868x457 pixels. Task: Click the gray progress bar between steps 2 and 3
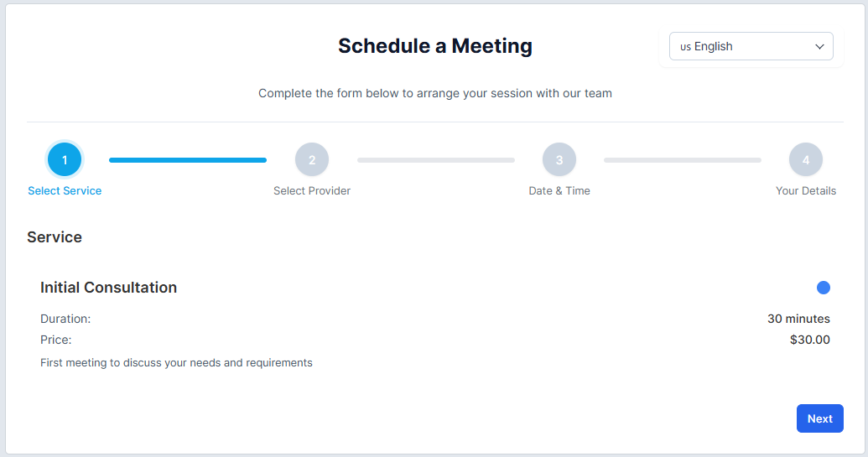point(436,159)
